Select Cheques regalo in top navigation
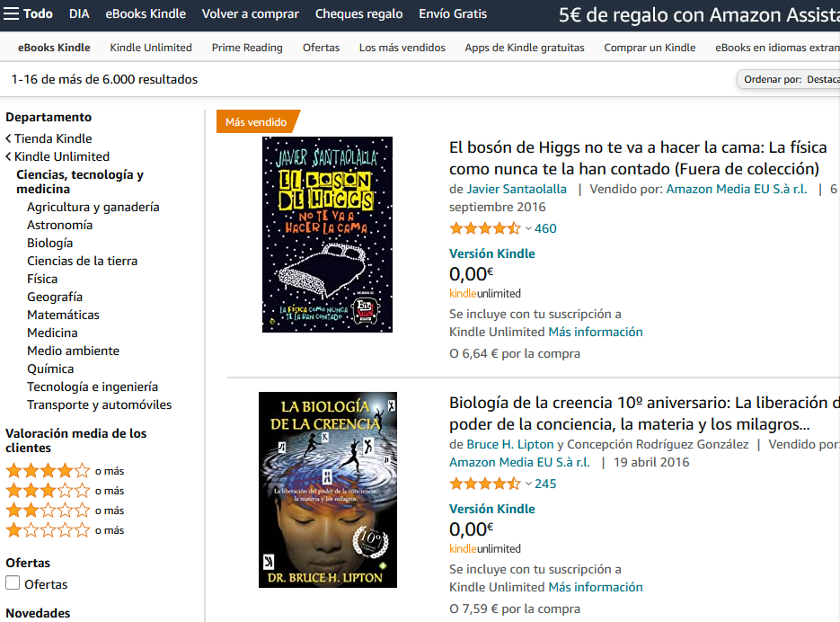This screenshot has height=622, width=840. (x=359, y=13)
